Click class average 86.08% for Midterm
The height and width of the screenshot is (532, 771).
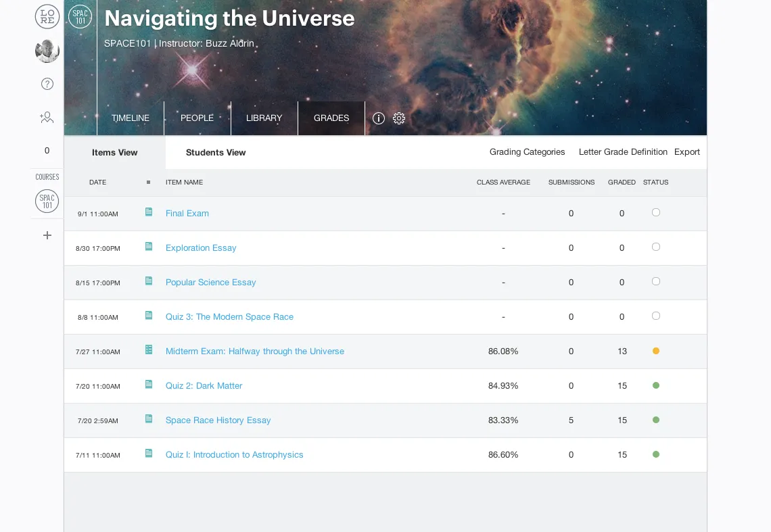point(503,351)
